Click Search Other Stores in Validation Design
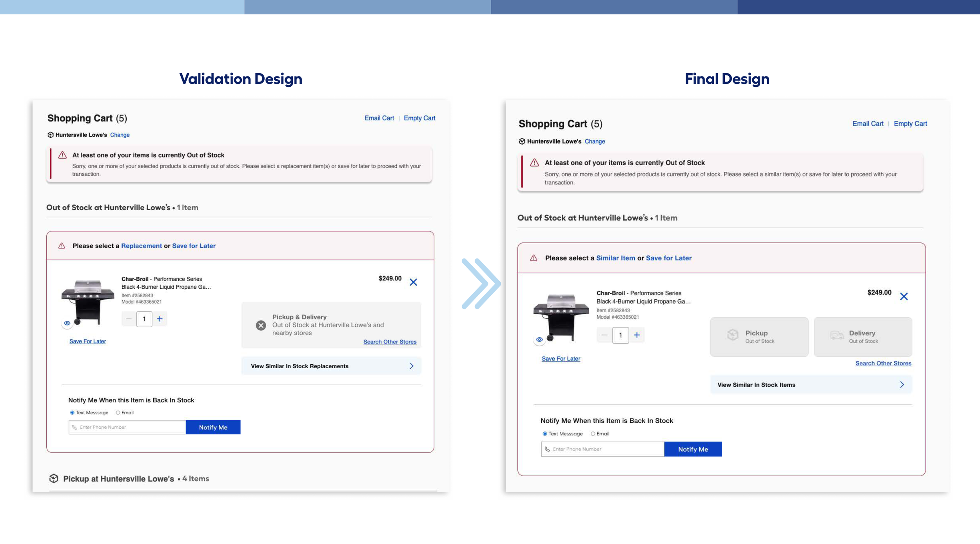Viewport: 980px width, 544px height. (x=390, y=342)
